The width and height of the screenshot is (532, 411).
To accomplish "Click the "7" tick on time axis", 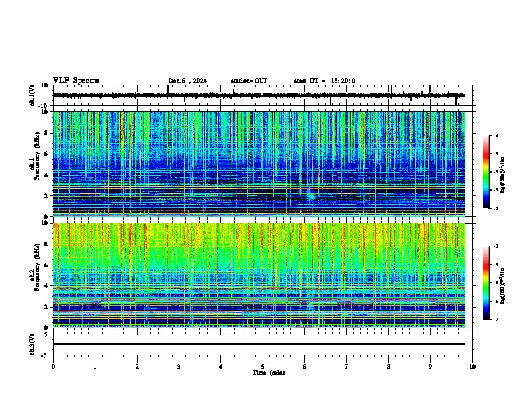I will point(347,367).
